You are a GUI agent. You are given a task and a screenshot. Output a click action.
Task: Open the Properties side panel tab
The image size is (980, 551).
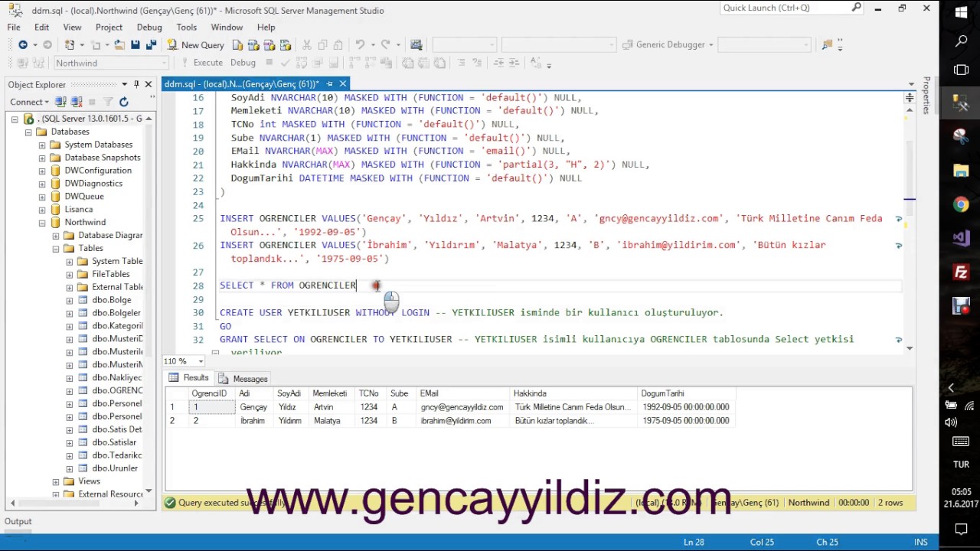pyautogui.click(x=926, y=95)
